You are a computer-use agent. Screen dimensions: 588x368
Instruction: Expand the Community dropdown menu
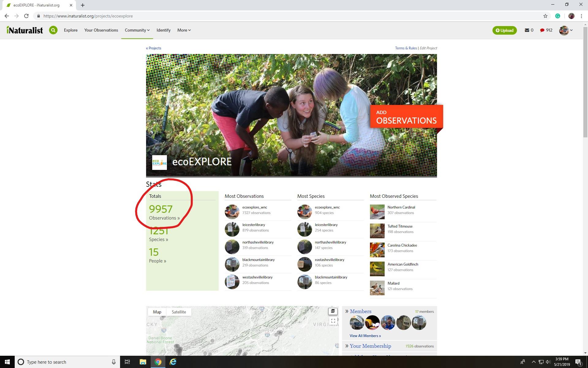coord(137,30)
